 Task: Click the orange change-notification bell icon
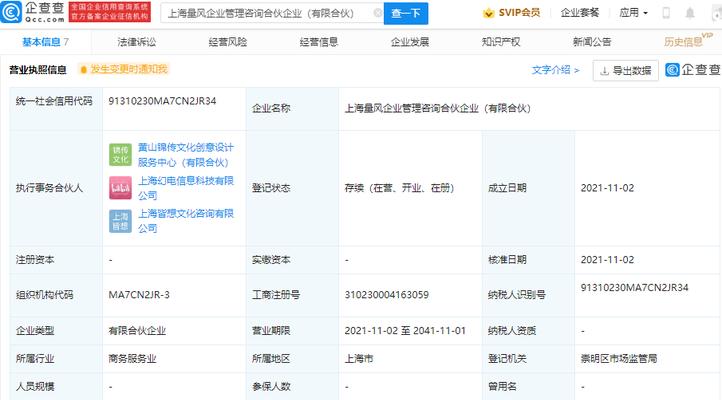pos(83,70)
